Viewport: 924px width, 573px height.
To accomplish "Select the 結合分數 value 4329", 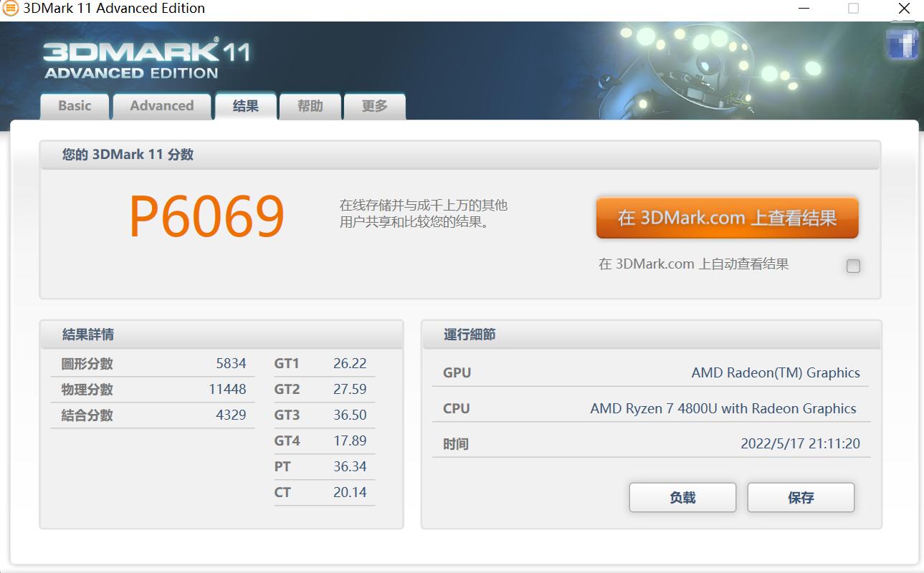I will pyautogui.click(x=231, y=415).
